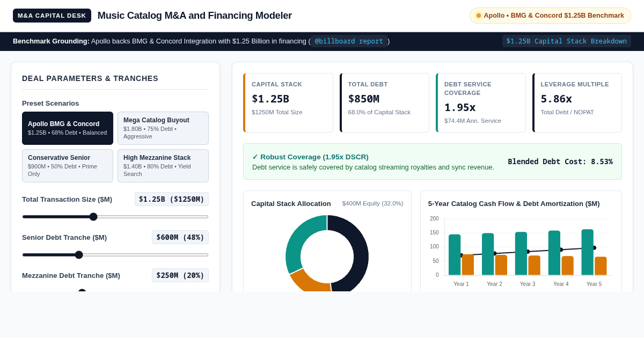Click the Preset Scenarios label
The image size is (644, 338).
[50, 104]
